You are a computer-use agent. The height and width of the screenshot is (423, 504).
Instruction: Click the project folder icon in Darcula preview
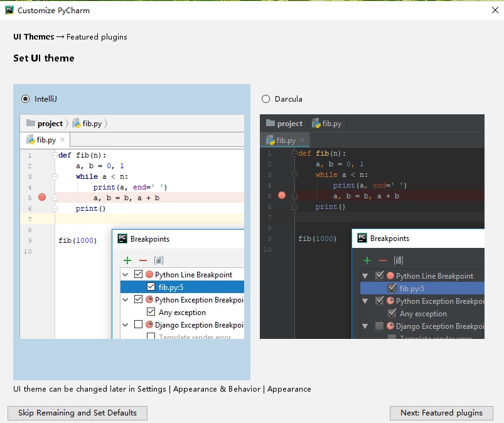(x=271, y=123)
